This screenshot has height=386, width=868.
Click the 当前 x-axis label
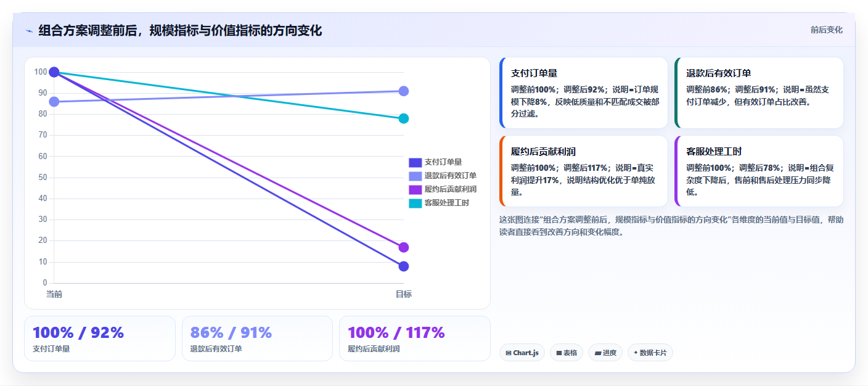(x=54, y=294)
